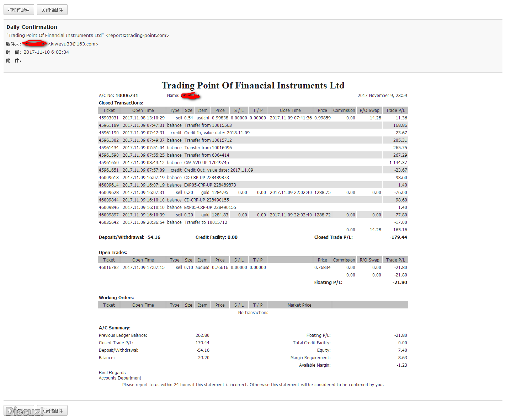Click the 'Close Time' column header
The height and width of the screenshot is (420, 506).
point(290,111)
